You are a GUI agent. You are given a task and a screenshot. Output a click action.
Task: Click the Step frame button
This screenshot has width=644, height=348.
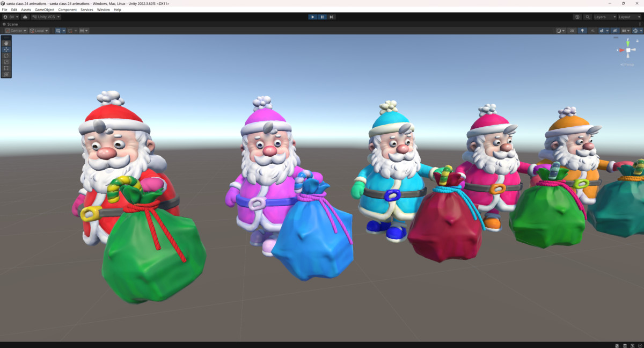pos(331,17)
